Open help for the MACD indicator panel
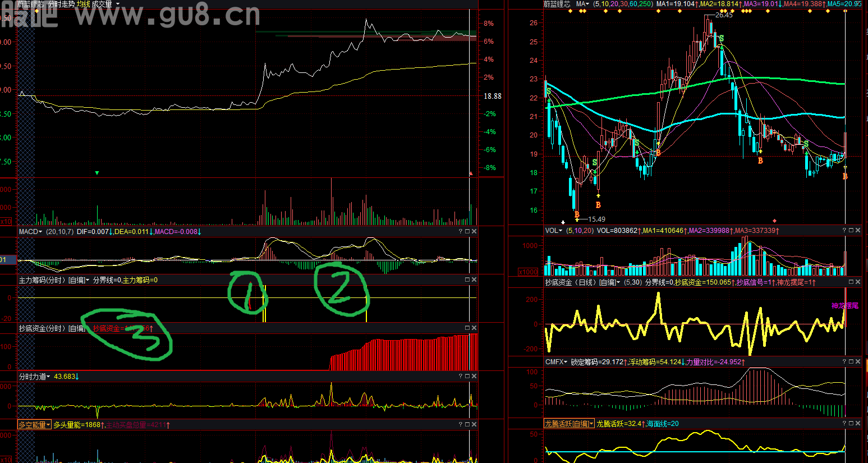 [460, 231]
